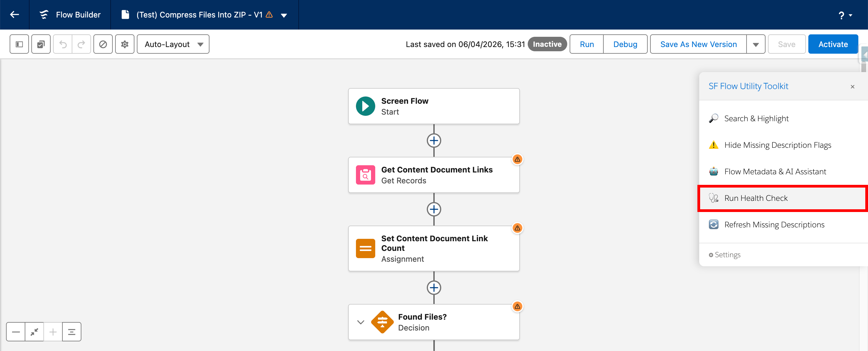Open the Auto-Layout dropdown
The height and width of the screenshot is (351, 868).
(x=173, y=44)
